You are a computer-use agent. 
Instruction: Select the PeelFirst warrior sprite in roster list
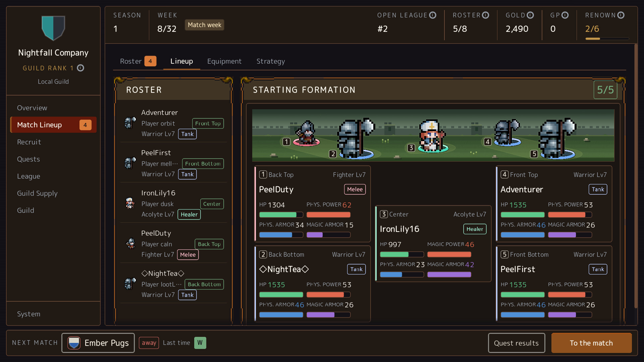tap(130, 163)
